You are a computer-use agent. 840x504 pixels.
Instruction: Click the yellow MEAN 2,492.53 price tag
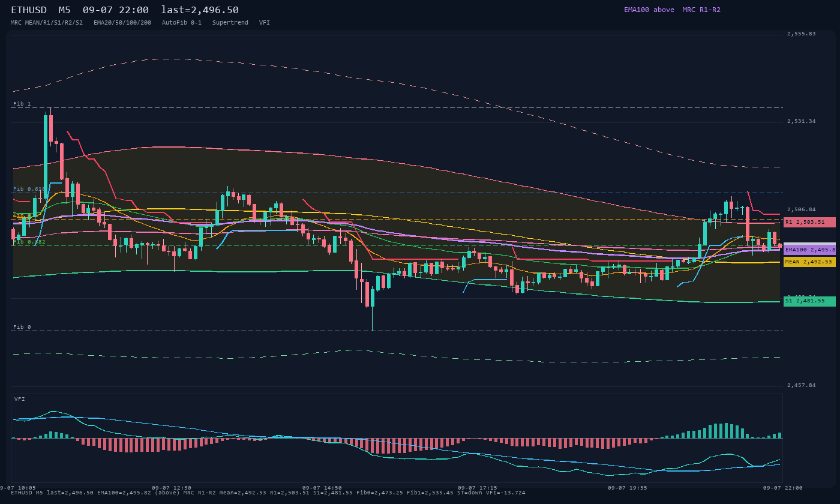coord(809,262)
